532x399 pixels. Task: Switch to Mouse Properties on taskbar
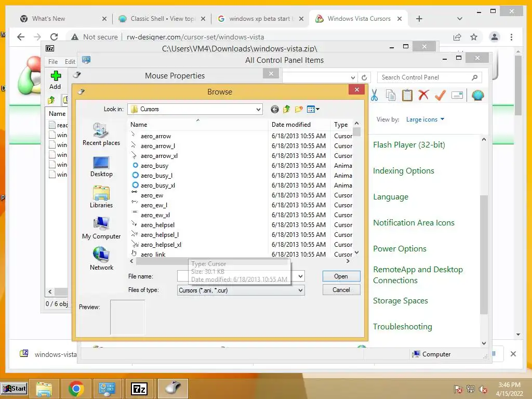[173, 389]
